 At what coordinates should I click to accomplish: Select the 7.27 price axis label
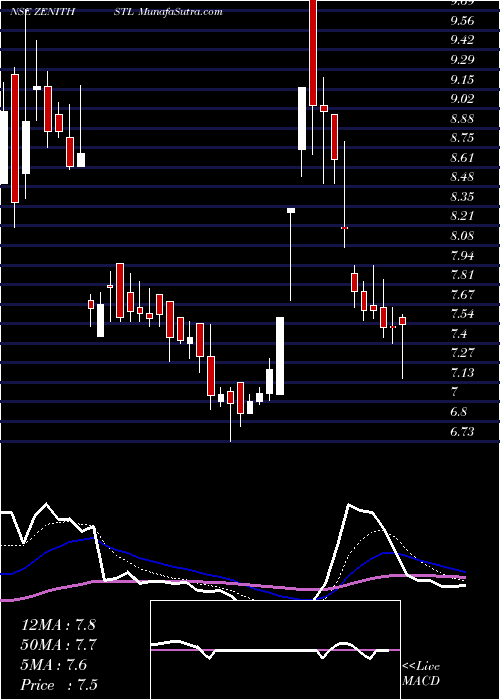[462, 353]
